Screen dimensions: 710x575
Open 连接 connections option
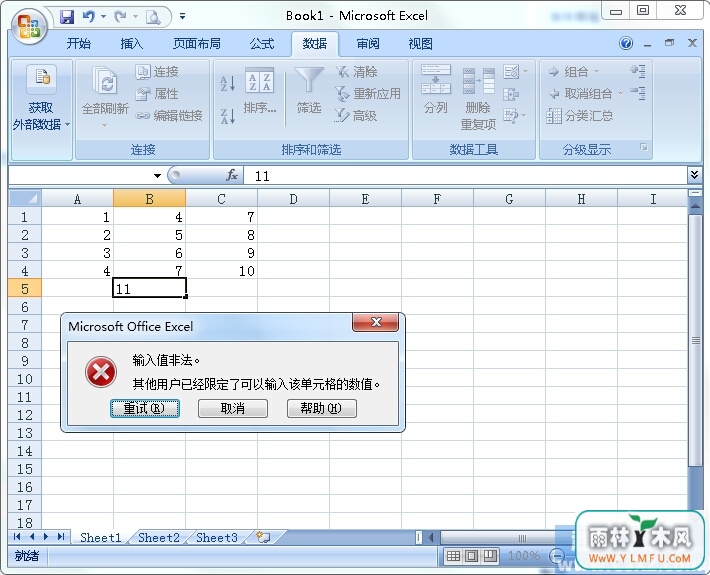(x=157, y=72)
